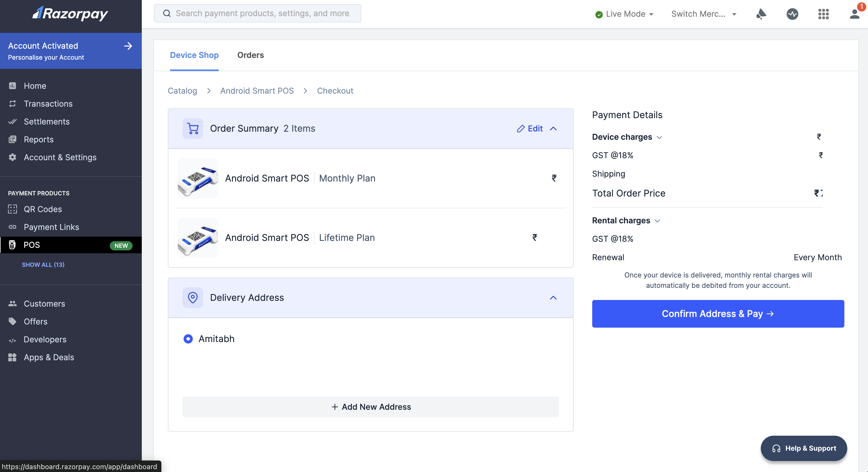Collapse the Order Summary section
This screenshot has width=868, height=472.
(x=554, y=129)
